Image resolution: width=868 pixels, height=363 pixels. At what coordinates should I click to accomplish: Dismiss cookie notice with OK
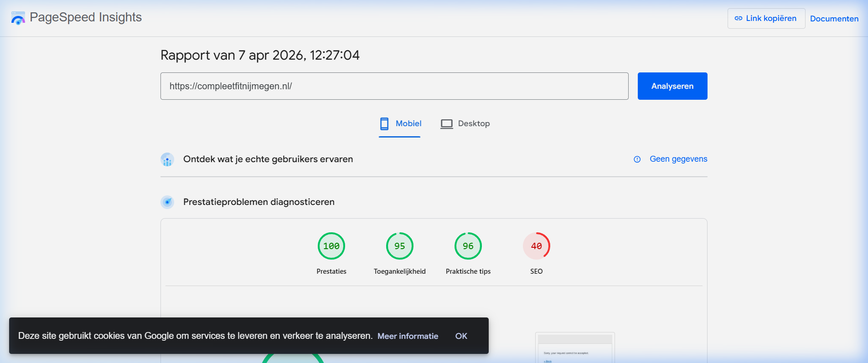pos(461,336)
